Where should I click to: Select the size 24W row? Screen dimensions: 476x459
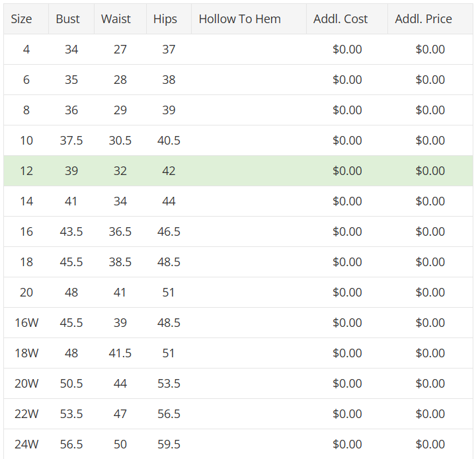click(x=238, y=444)
